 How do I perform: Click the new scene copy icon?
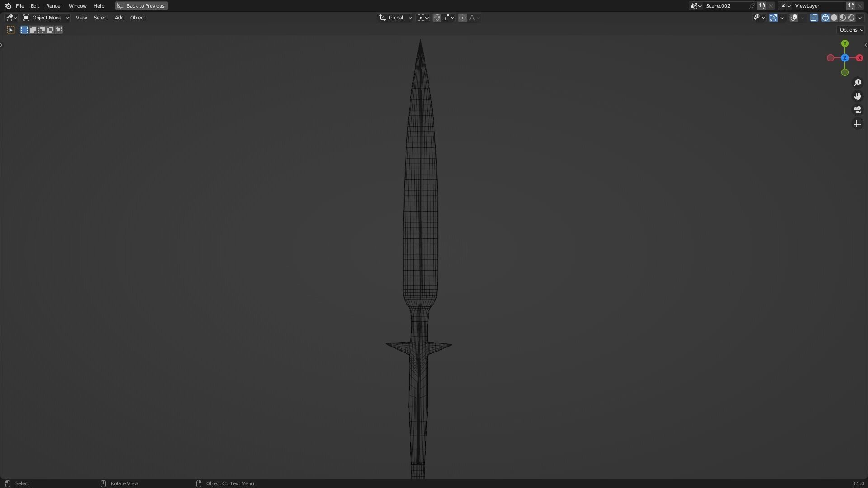762,6
